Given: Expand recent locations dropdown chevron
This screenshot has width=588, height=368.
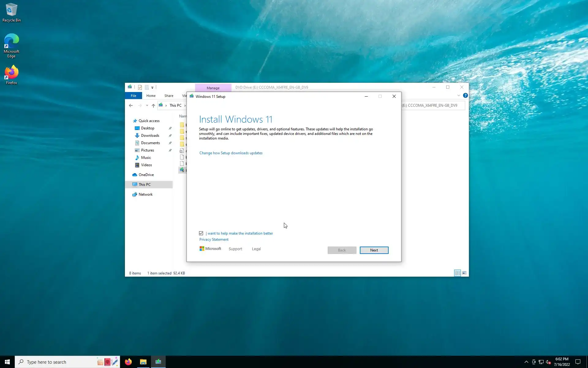Looking at the screenshot, I should (x=147, y=105).
